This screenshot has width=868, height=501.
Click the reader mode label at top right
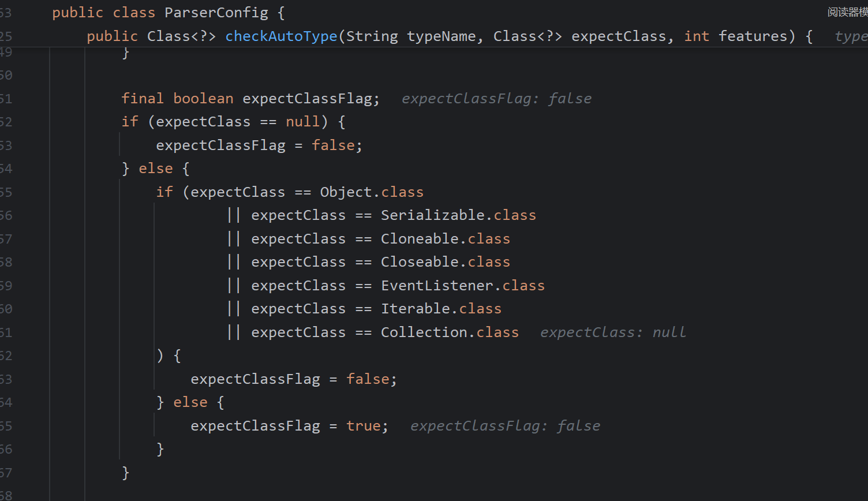point(847,12)
